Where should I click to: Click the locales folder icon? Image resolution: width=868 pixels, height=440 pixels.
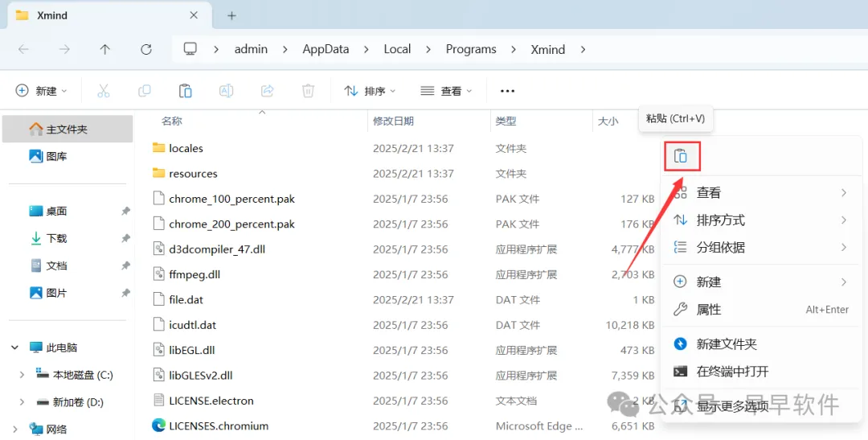click(159, 148)
